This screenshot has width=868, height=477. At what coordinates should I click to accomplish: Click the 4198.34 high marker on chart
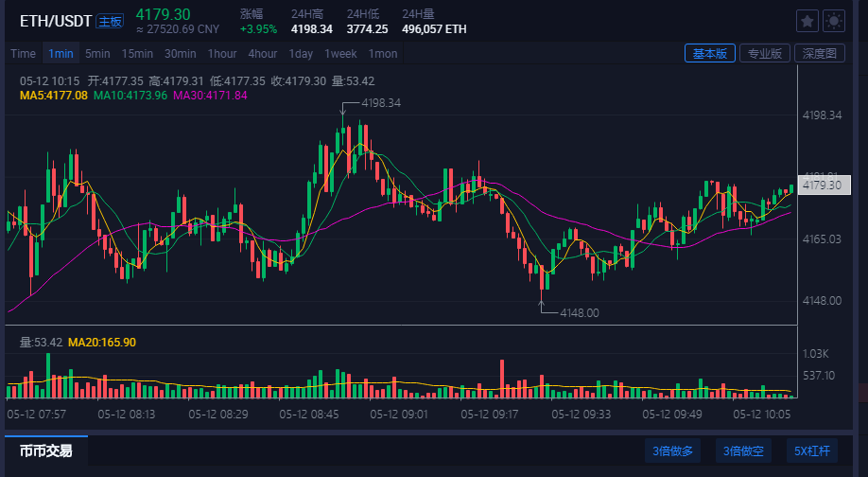(x=381, y=103)
